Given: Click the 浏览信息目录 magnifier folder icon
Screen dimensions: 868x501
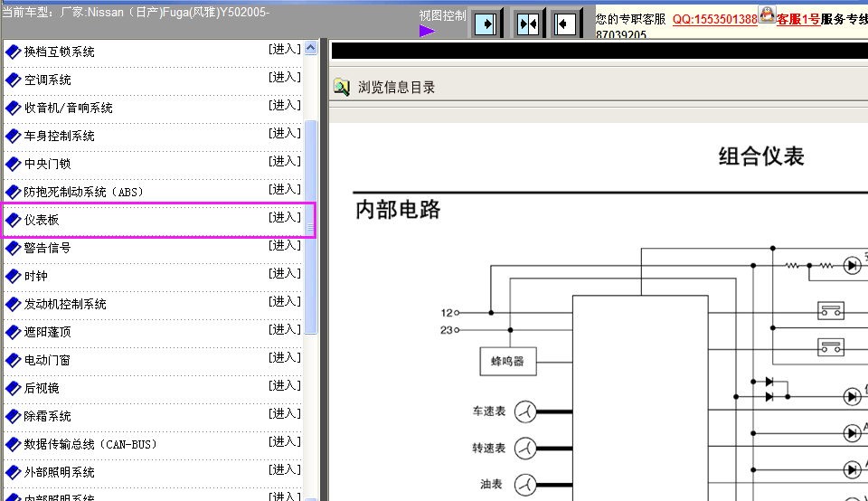Looking at the screenshot, I should click(x=342, y=87).
